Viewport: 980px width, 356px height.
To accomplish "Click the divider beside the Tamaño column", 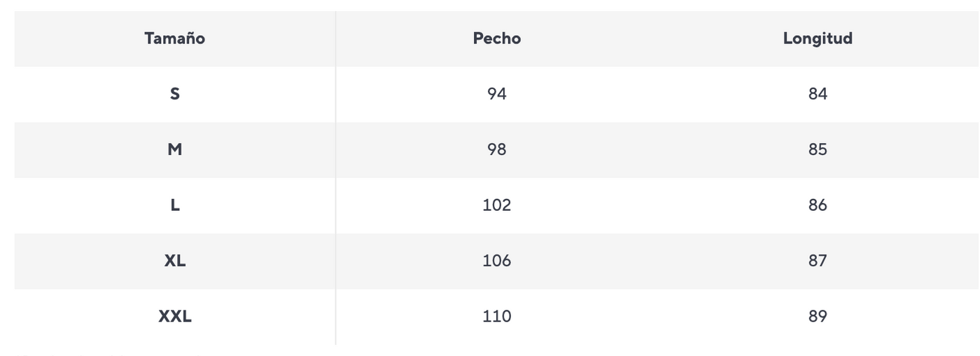I will coord(335,177).
